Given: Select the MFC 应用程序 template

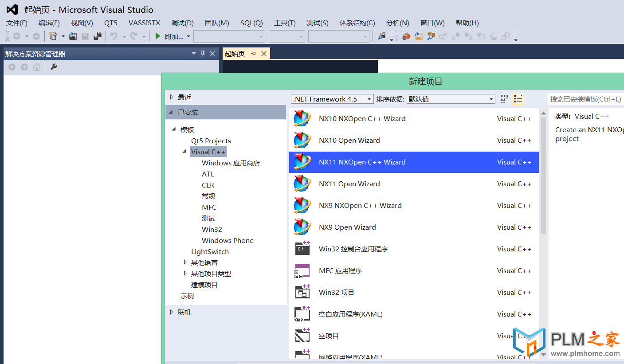Looking at the screenshot, I should pos(414,271).
